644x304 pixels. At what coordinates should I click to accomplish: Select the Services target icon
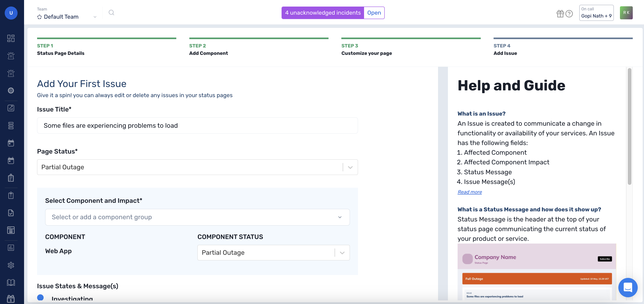[x=11, y=90]
